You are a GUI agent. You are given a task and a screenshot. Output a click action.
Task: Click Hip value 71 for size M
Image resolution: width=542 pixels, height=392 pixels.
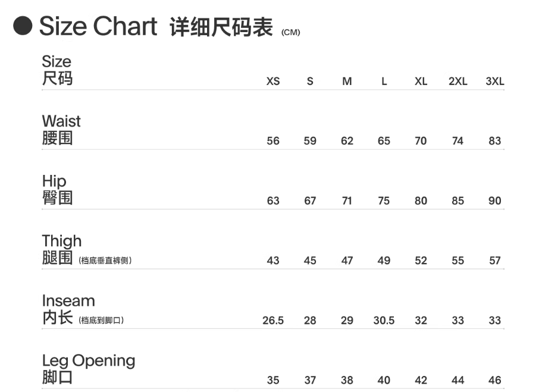point(347,201)
